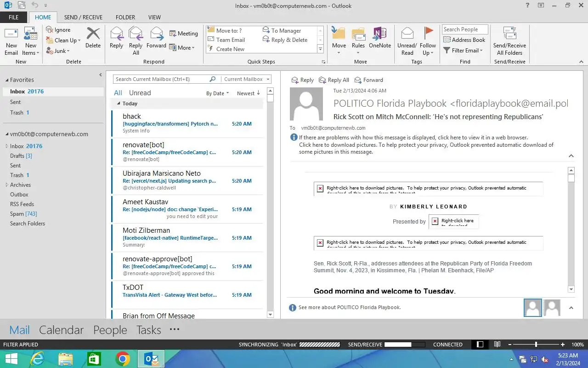Show only Unread messages
The image size is (588, 368).
(x=140, y=93)
